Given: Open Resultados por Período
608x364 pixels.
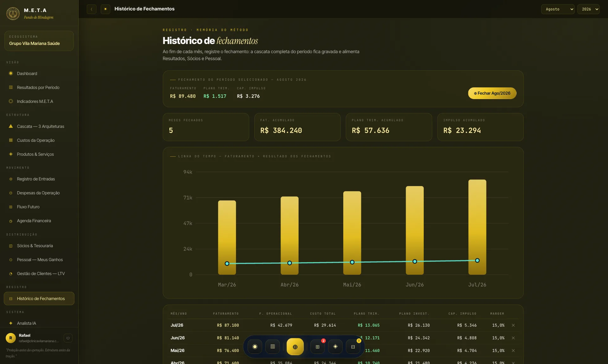Looking at the screenshot, I should (x=39, y=87).
